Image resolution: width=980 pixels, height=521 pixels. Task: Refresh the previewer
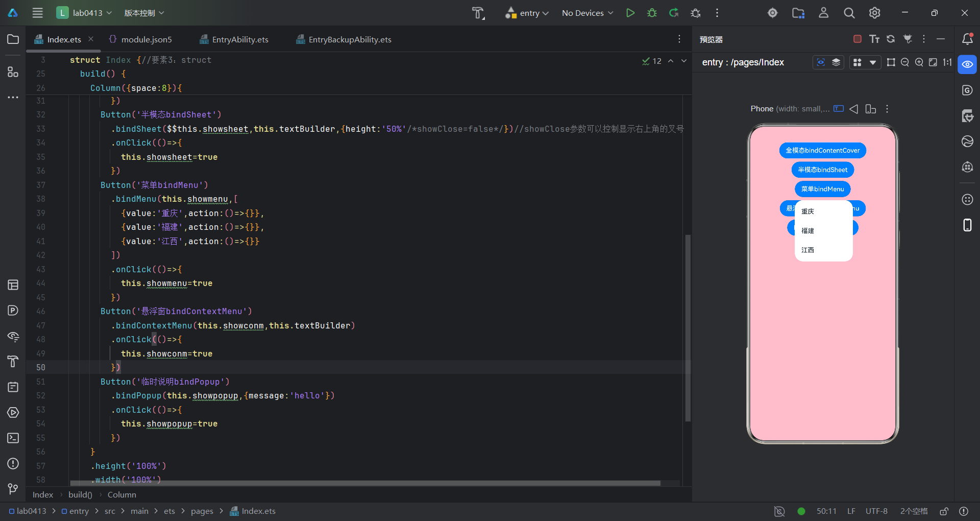click(891, 39)
